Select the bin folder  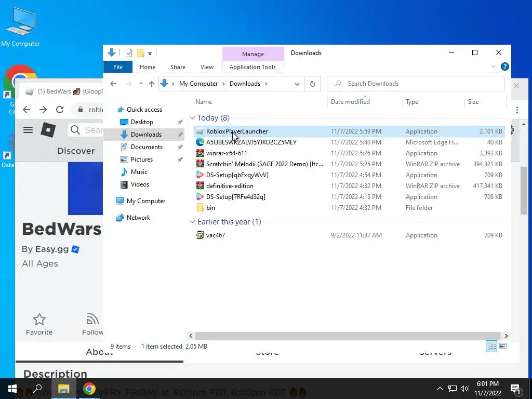coord(349,208)
